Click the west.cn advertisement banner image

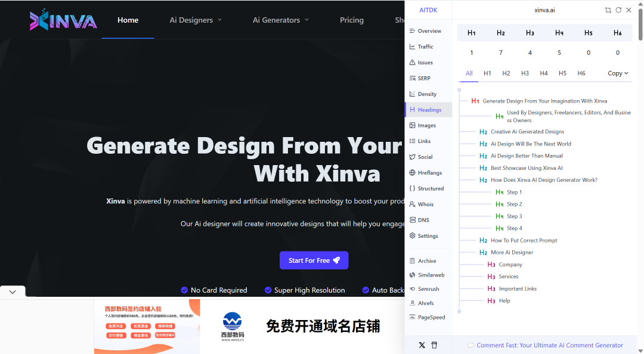249,327
